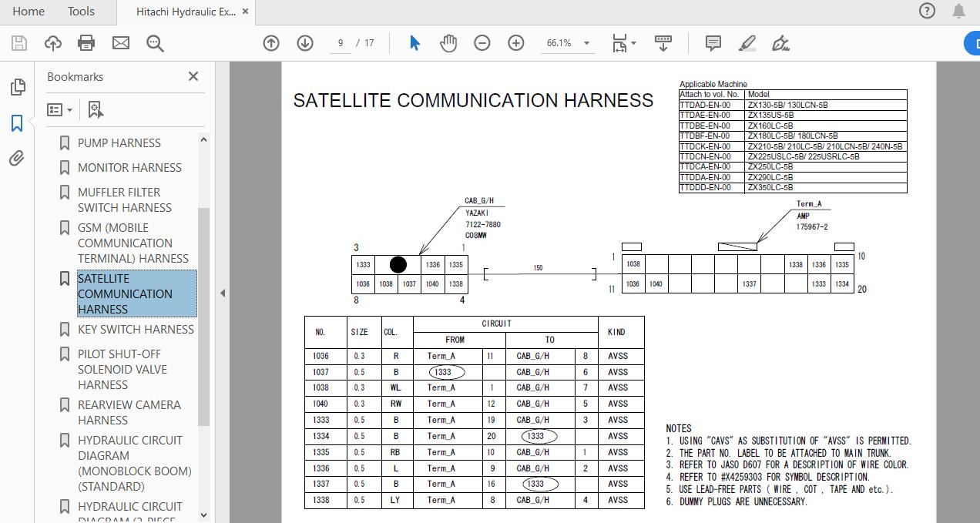Send file by email icon

tap(121, 43)
